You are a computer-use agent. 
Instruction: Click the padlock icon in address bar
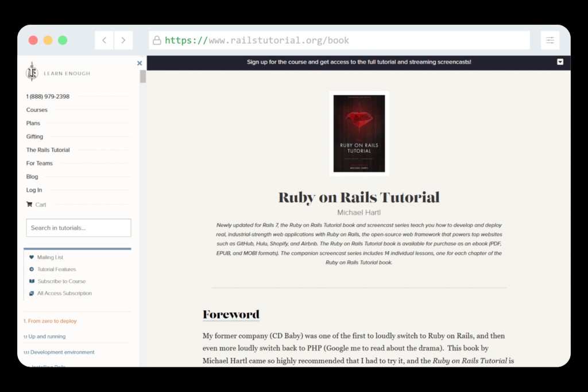157,40
